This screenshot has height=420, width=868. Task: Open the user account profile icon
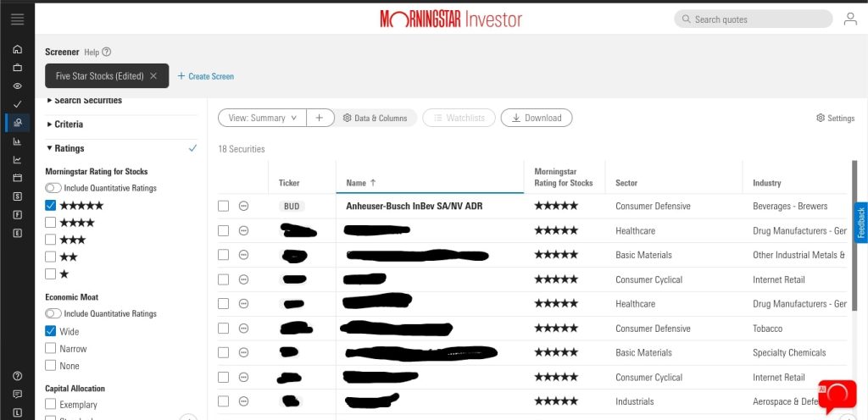[849, 19]
